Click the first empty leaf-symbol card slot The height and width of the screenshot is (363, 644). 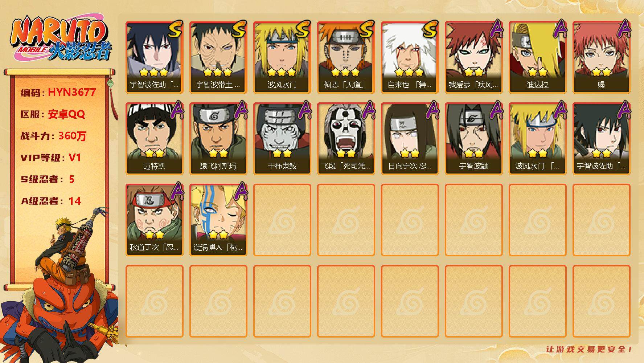[282, 220]
